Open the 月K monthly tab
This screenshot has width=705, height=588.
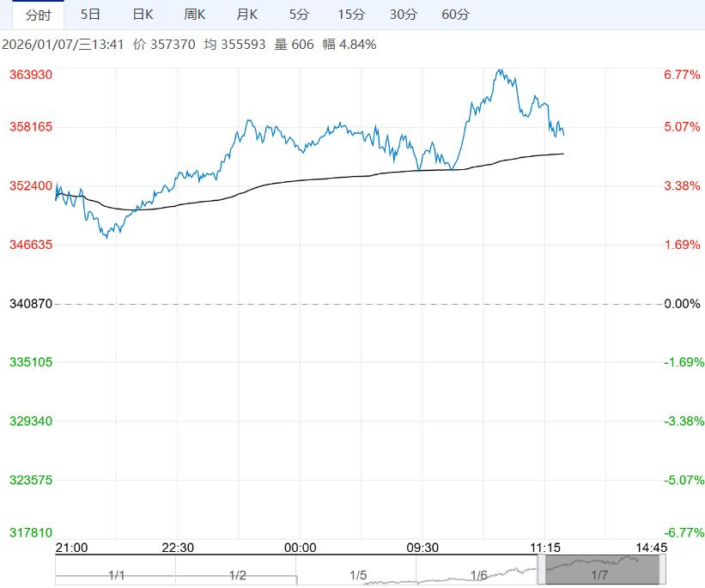tap(247, 15)
